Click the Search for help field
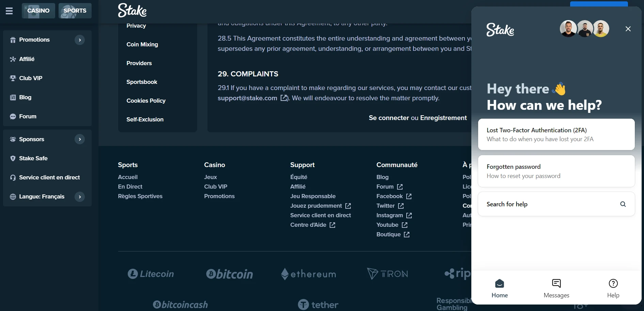The height and width of the screenshot is (311, 644). click(x=556, y=204)
